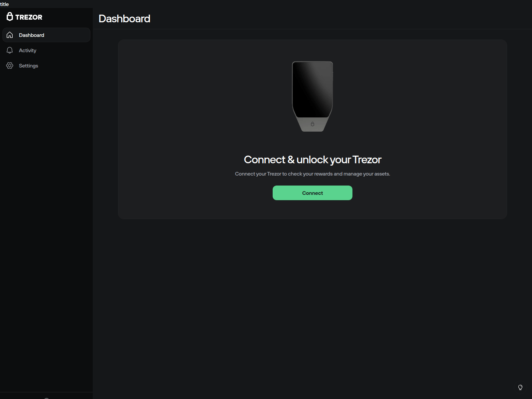
Task: Click the black screen of the device image
Action: [312, 88]
